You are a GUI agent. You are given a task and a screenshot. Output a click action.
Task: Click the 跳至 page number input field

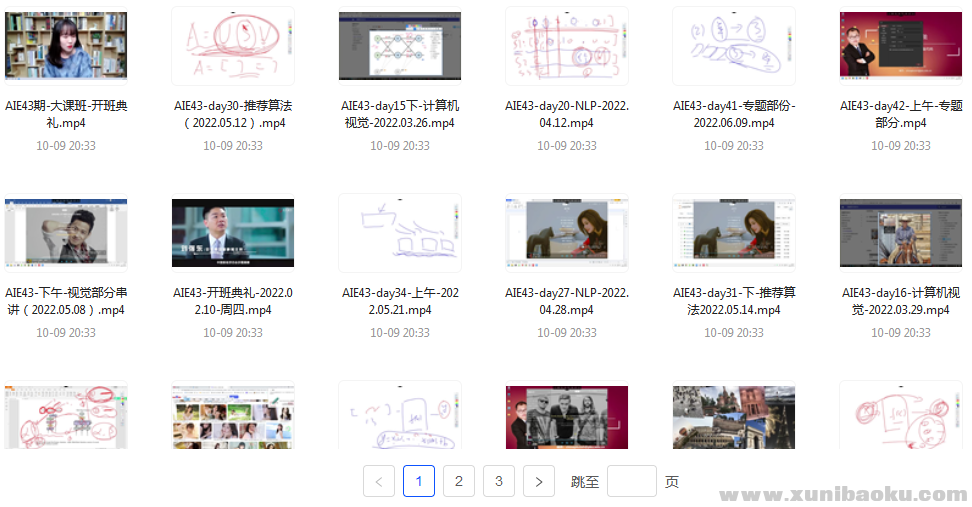click(x=631, y=481)
